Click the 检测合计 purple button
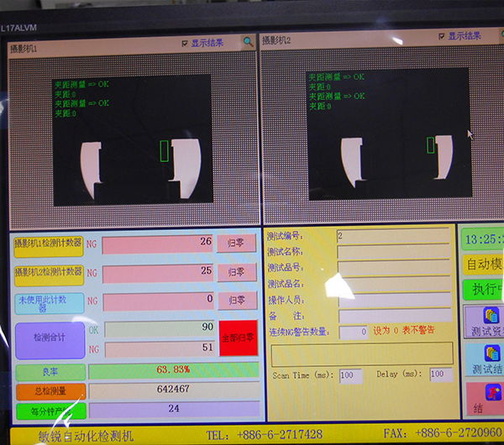504x445 pixels. (x=50, y=339)
